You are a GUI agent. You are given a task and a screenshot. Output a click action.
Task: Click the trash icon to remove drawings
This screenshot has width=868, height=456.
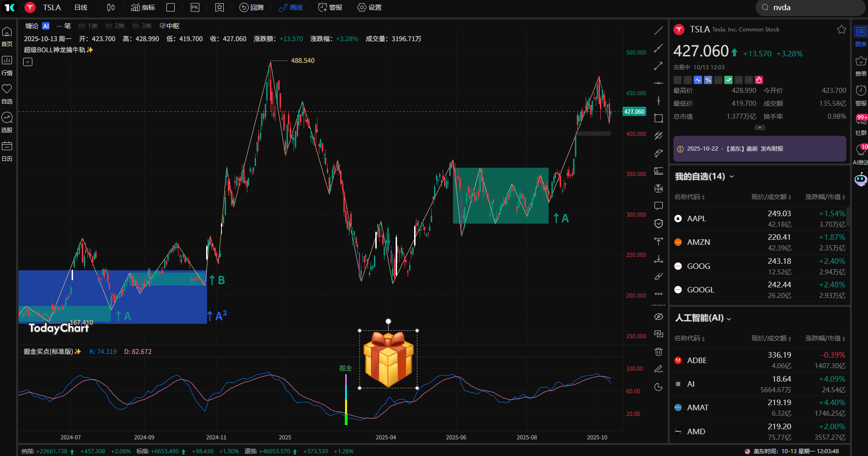coord(659,352)
